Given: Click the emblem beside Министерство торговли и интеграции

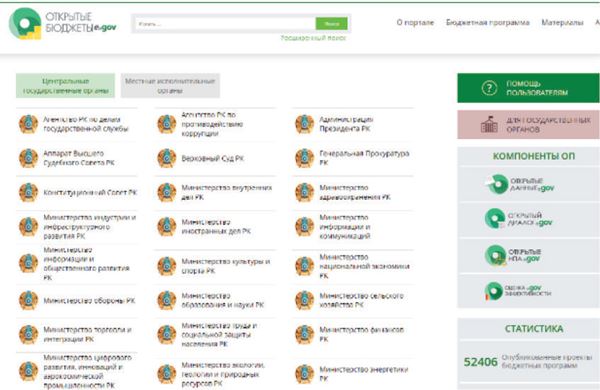Looking at the screenshot, I should click(x=29, y=335).
